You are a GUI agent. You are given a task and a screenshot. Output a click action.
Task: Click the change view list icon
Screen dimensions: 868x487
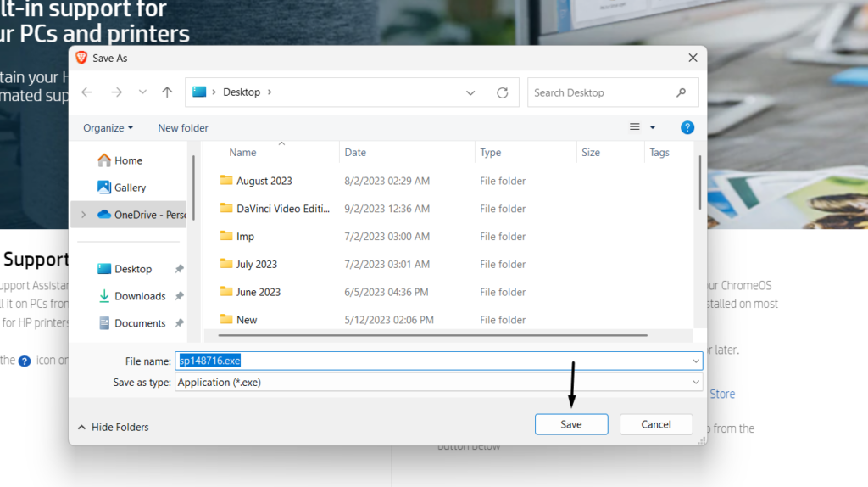coord(634,128)
